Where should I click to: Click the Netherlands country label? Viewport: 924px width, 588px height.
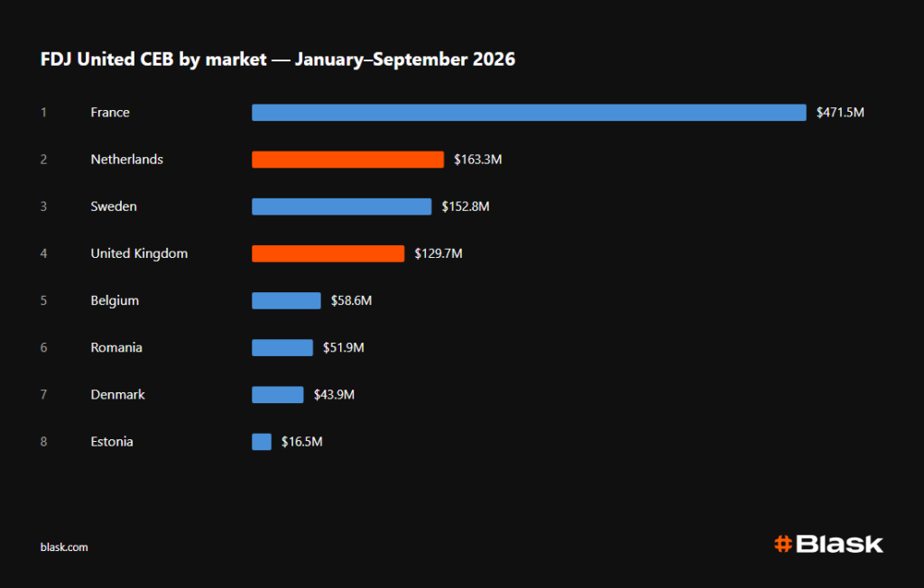click(x=126, y=160)
